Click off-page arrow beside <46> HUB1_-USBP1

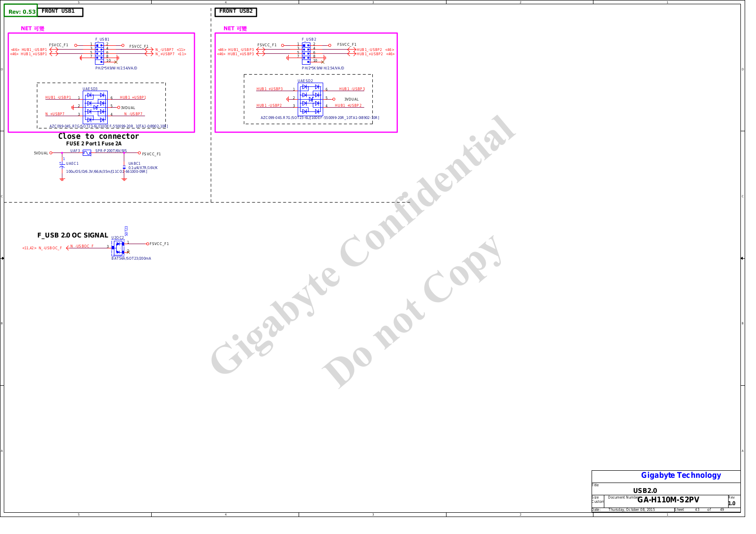point(53,50)
